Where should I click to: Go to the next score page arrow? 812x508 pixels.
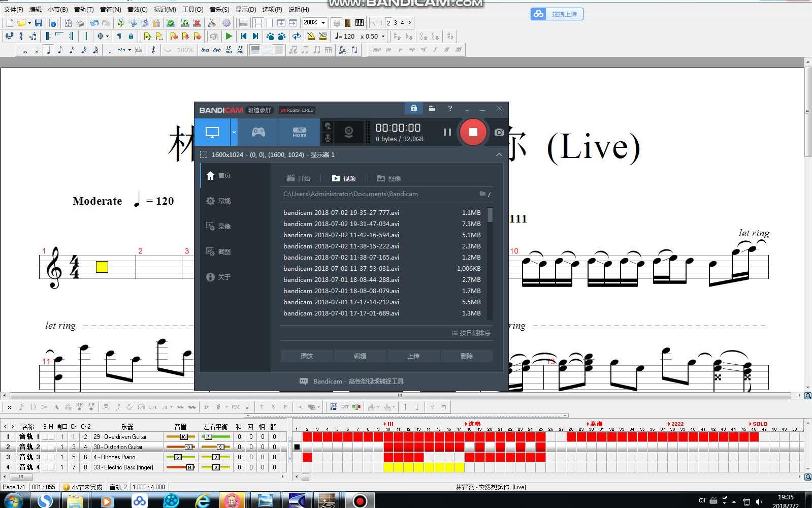point(409,23)
